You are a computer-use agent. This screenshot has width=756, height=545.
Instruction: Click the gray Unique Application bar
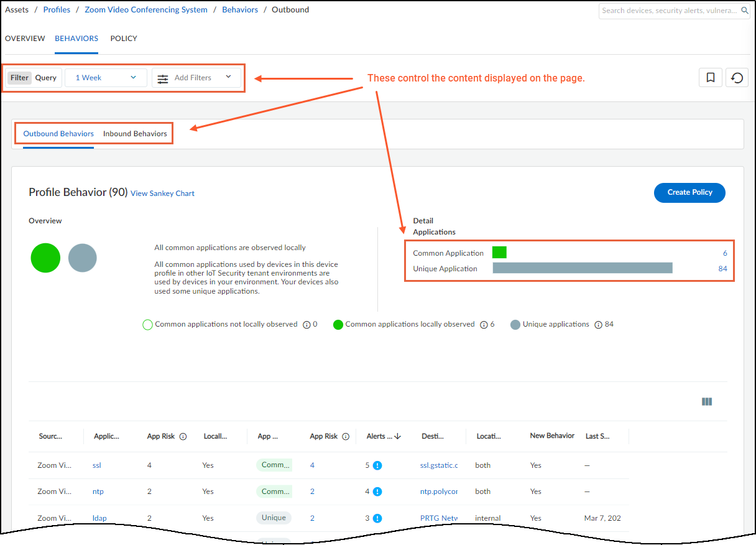(583, 268)
